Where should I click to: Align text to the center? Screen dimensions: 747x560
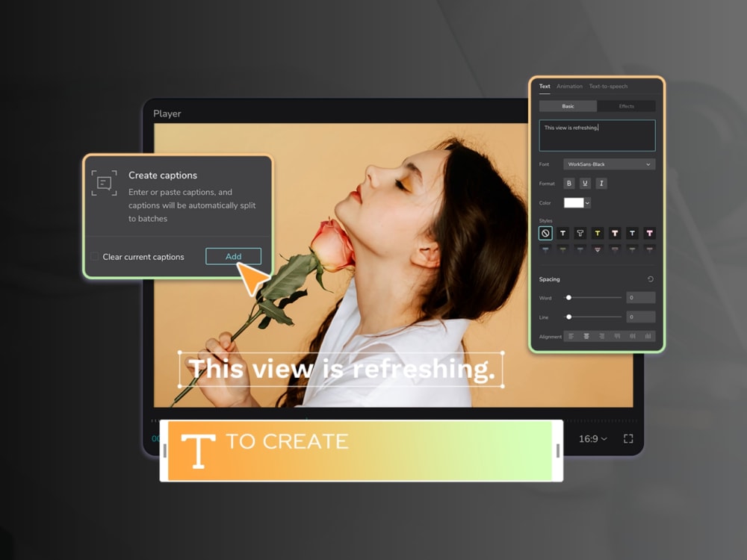click(586, 336)
